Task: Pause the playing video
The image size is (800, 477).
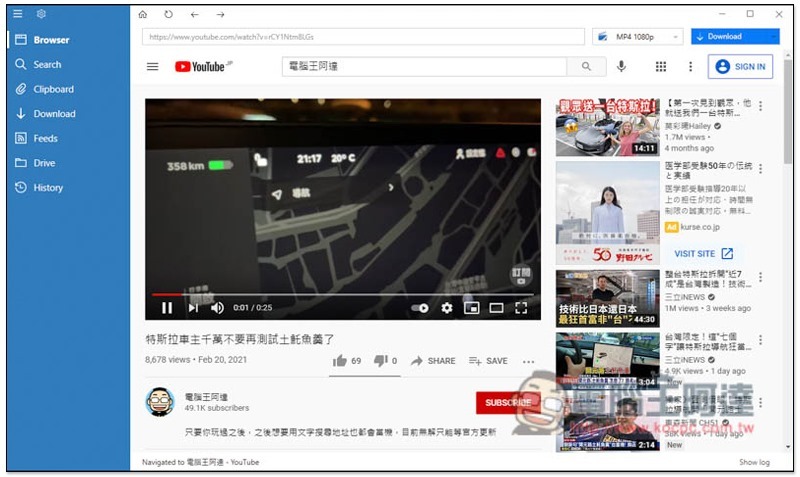Action: click(167, 308)
